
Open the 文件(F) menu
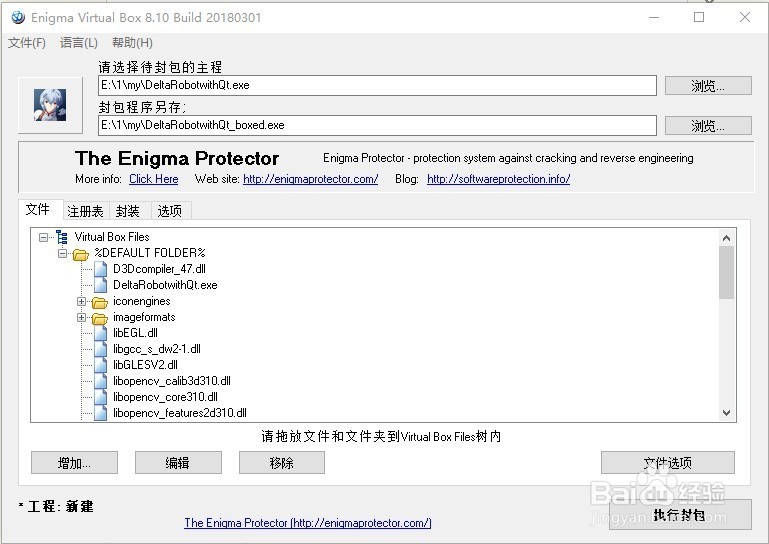tap(27, 43)
